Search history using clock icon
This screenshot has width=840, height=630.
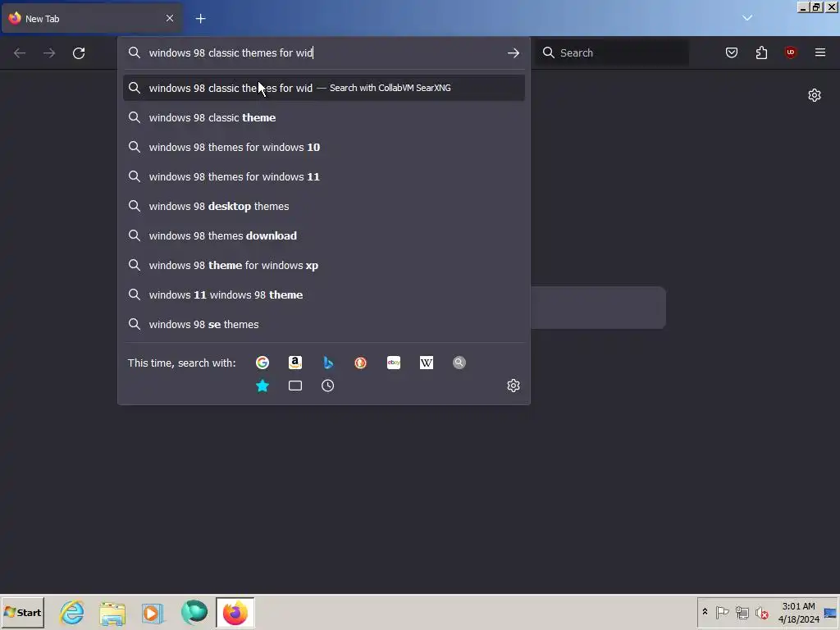tap(328, 386)
